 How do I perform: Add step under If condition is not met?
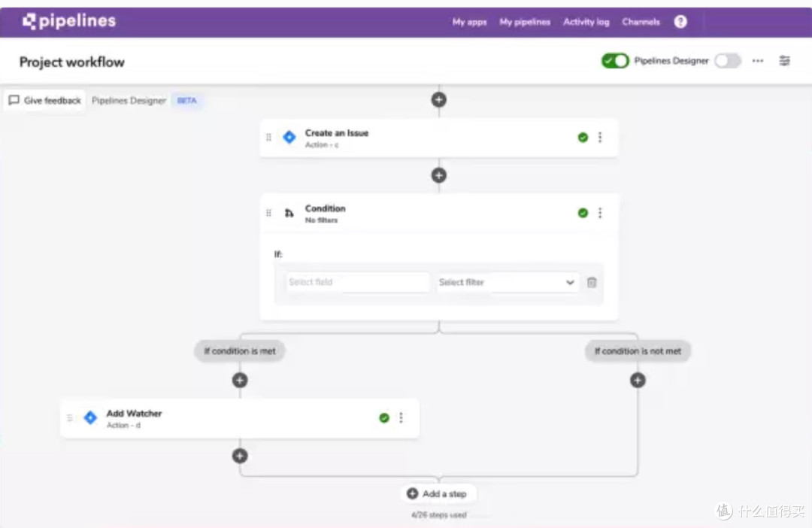coord(638,381)
